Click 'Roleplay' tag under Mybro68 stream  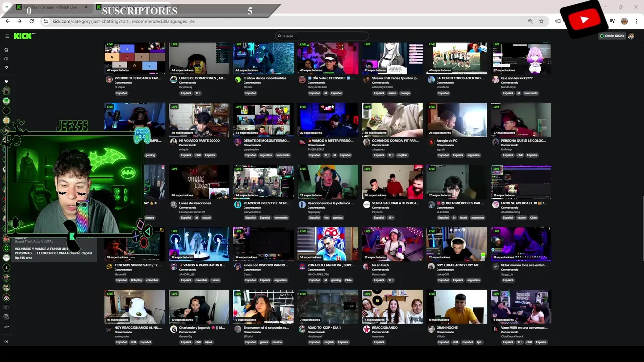(137, 280)
